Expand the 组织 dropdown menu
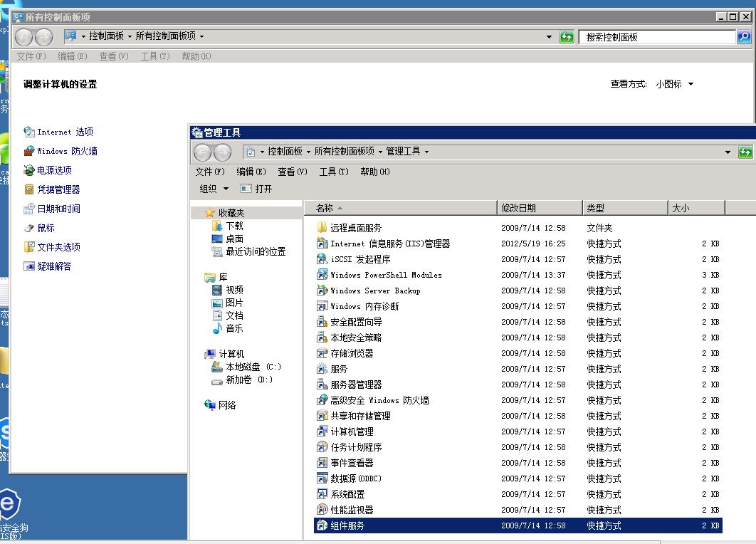This screenshot has width=756, height=544. coord(214,189)
